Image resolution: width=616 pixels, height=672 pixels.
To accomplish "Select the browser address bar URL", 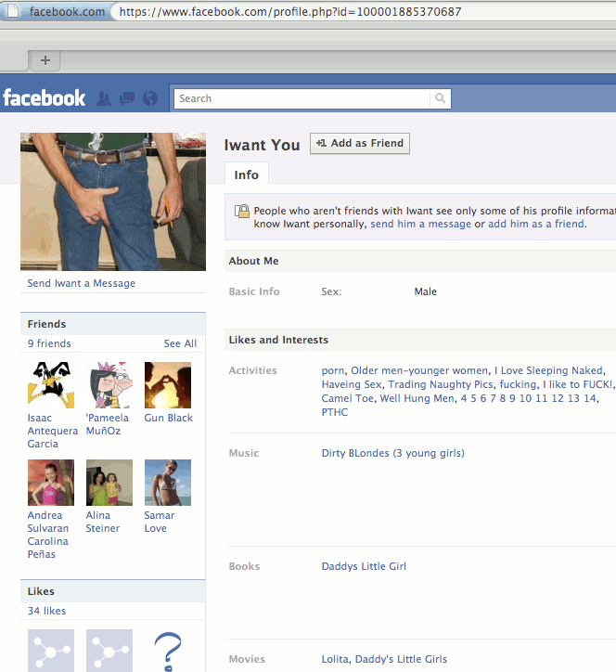I will point(290,11).
